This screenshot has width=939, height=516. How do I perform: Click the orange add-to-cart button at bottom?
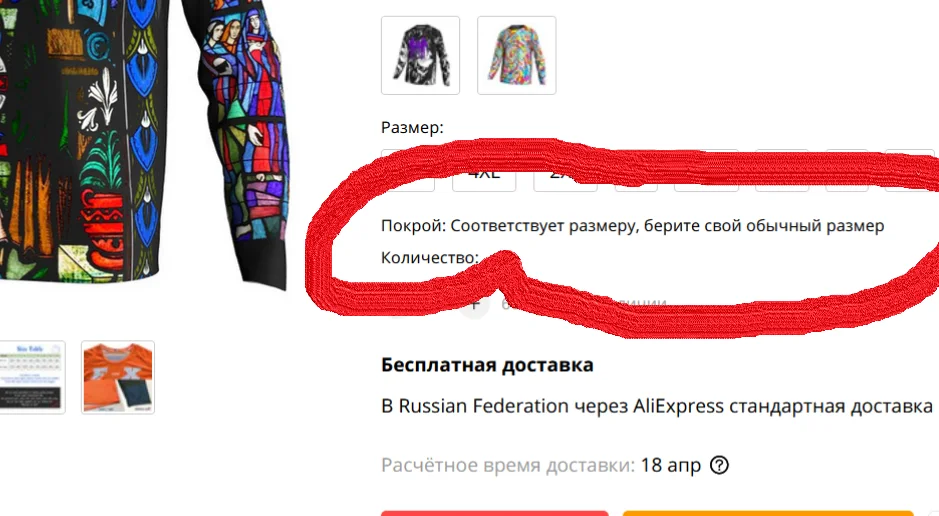click(x=768, y=513)
